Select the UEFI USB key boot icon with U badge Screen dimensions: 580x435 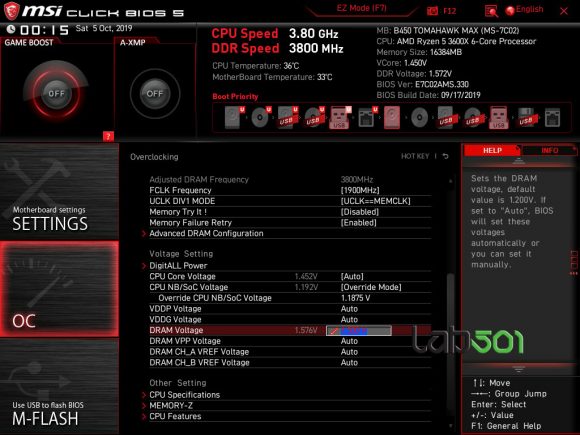pos(340,118)
